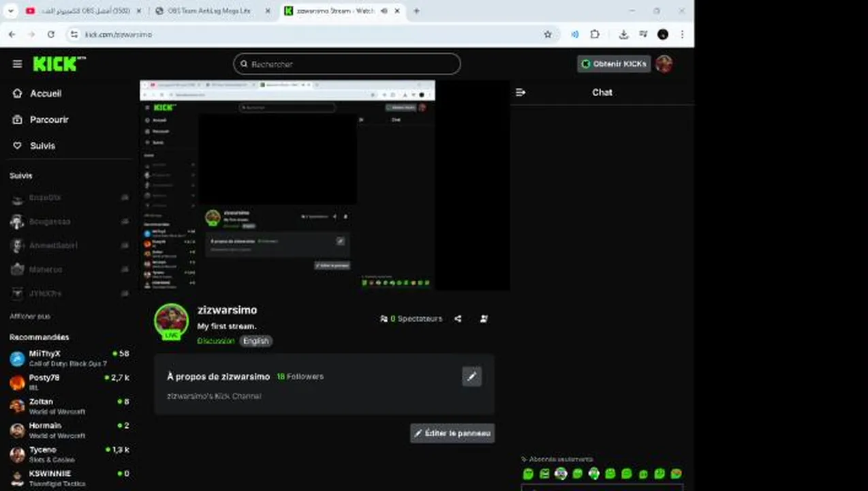
Task: Click Afficher plus under followed channels
Action: [29, 316]
